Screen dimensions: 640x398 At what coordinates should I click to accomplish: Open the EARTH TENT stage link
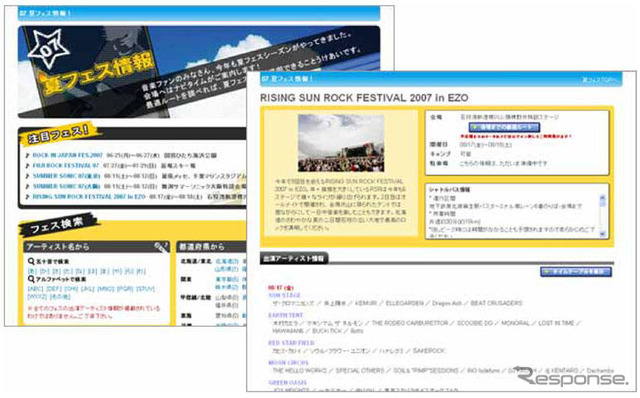(x=286, y=315)
